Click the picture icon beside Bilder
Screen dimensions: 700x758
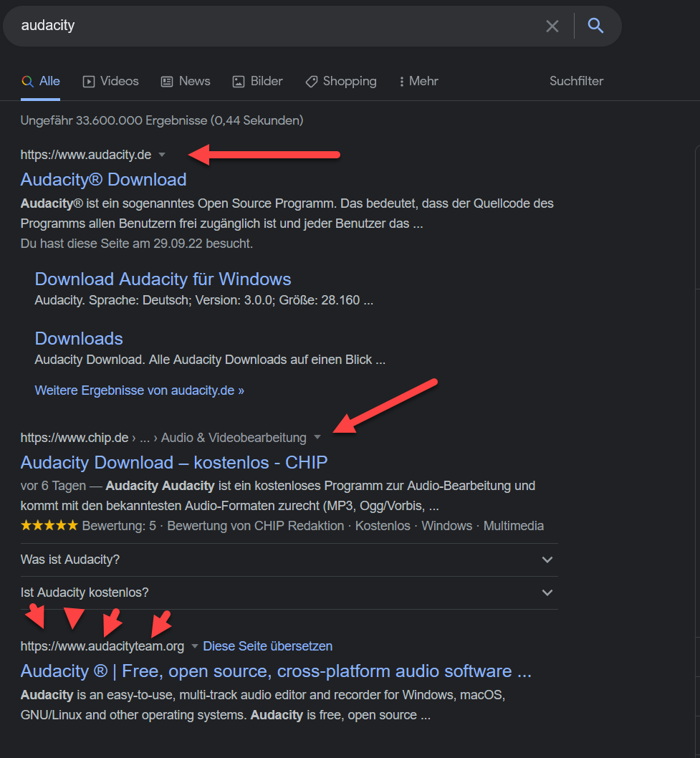[239, 82]
